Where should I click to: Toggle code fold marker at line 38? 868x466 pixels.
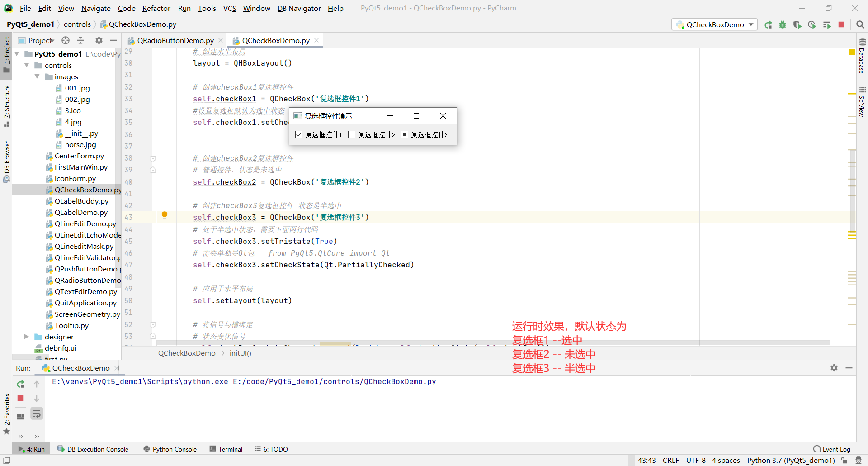pyautogui.click(x=153, y=158)
